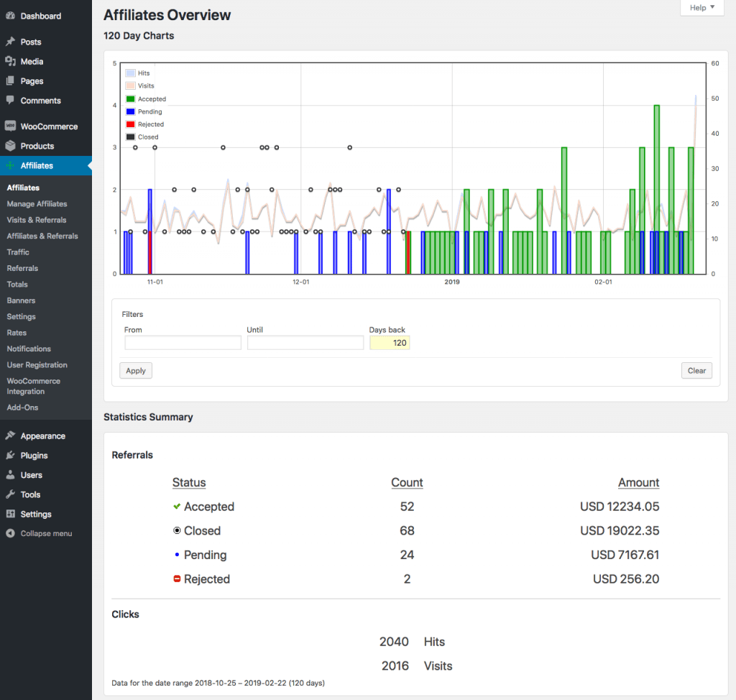Click the Tools wrench icon
Image resolution: width=736 pixels, height=700 pixels.
click(x=10, y=494)
